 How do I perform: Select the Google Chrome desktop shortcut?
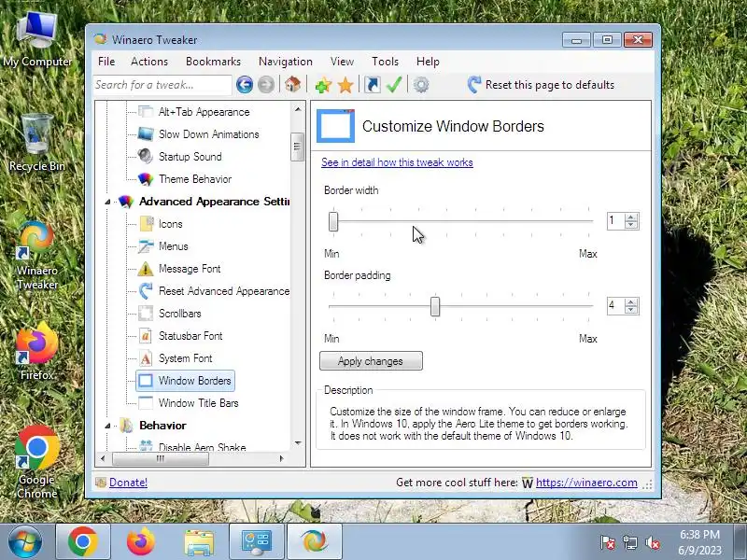coord(36,463)
